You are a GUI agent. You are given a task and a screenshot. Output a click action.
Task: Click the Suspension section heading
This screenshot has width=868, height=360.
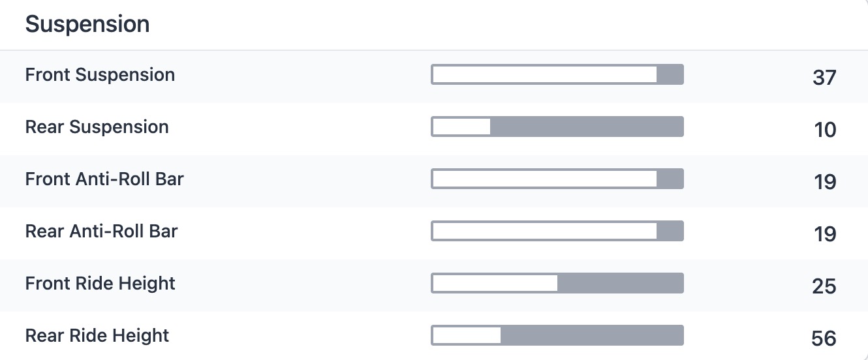(87, 25)
